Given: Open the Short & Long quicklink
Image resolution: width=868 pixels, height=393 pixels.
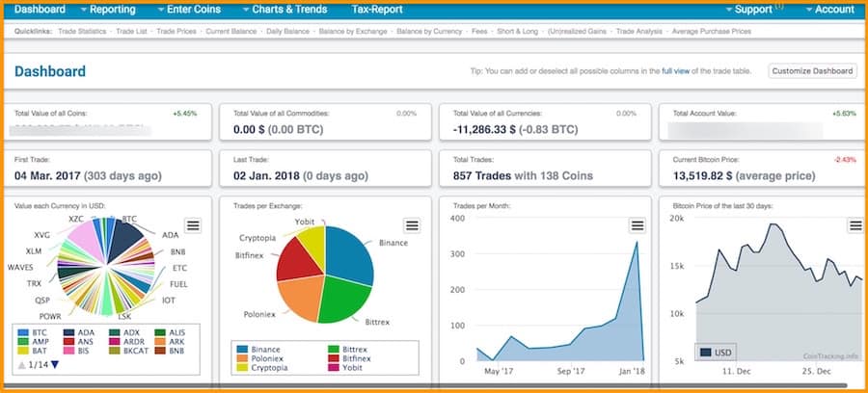Looking at the screenshot, I should point(517,32).
